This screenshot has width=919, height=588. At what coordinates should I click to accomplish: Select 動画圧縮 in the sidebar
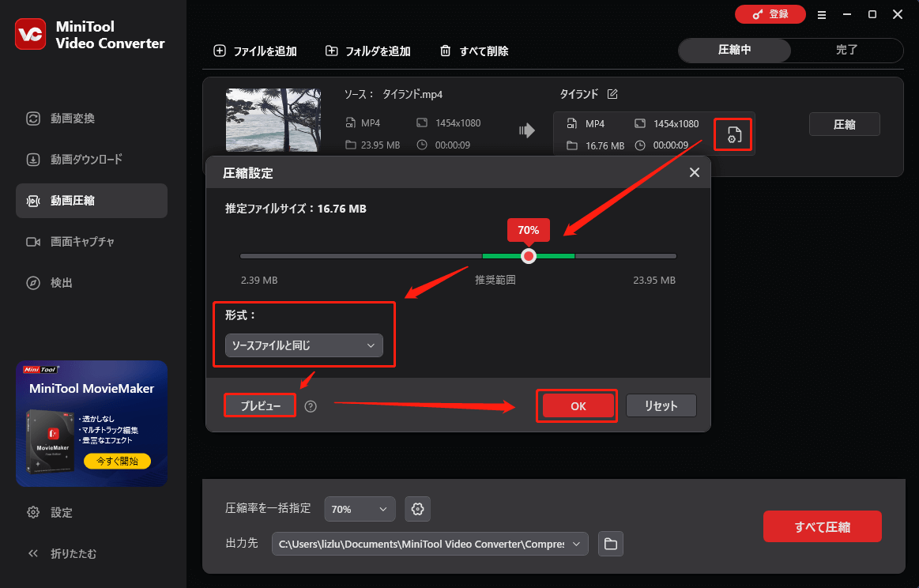(92, 201)
